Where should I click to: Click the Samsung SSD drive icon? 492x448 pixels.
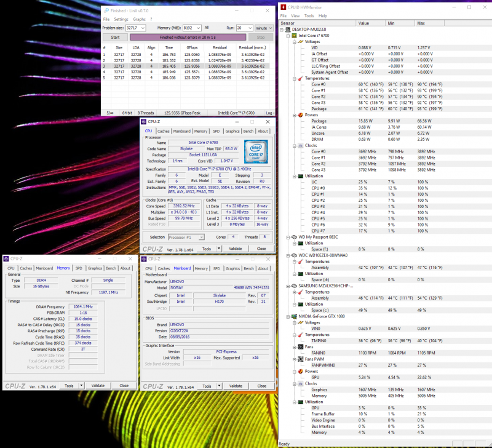[295, 286]
